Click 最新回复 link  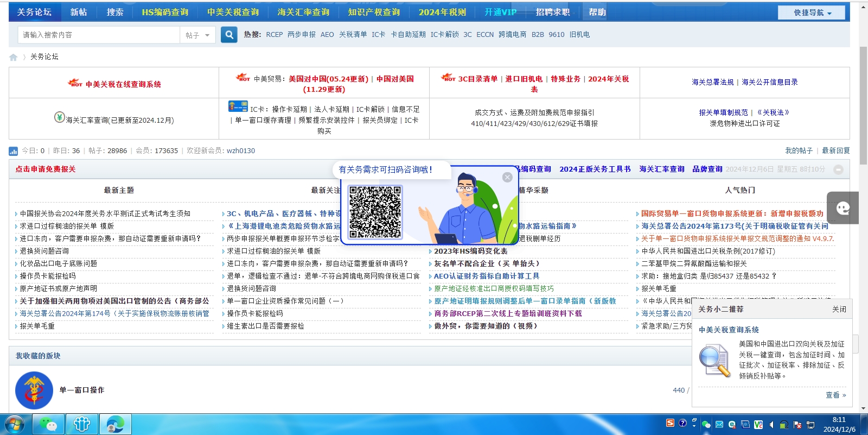tap(835, 150)
